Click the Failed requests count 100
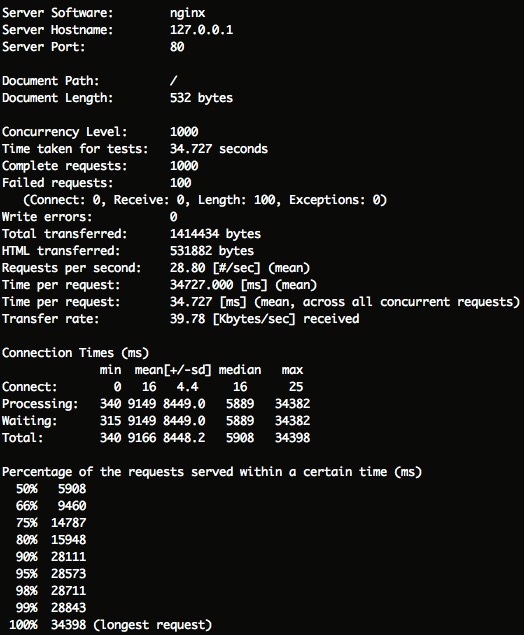 (181, 183)
